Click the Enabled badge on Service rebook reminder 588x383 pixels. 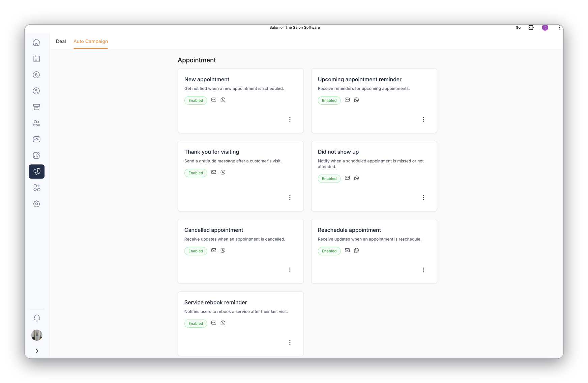pyautogui.click(x=196, y=324)
